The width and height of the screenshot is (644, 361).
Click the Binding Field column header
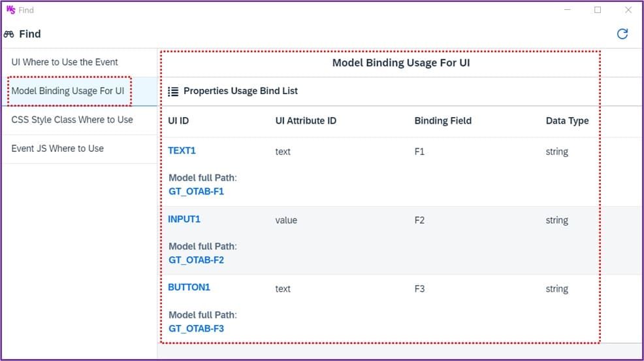[443, 120]
